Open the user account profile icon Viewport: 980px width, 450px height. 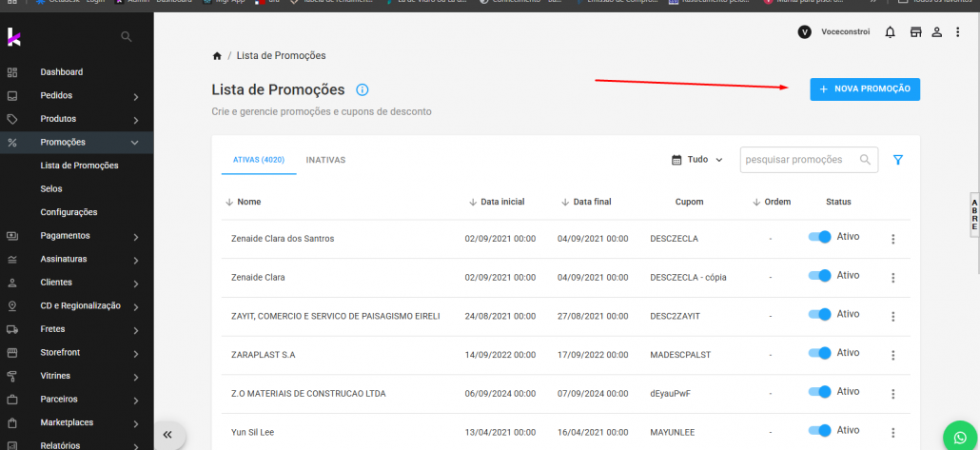click(x=937, y=32)
